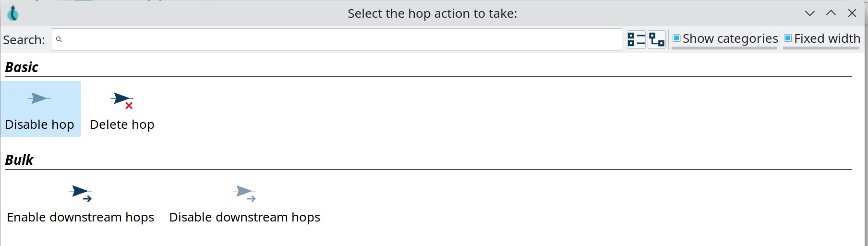
Task: Toggle the Show categories checkbox
Action: [676, 38]
